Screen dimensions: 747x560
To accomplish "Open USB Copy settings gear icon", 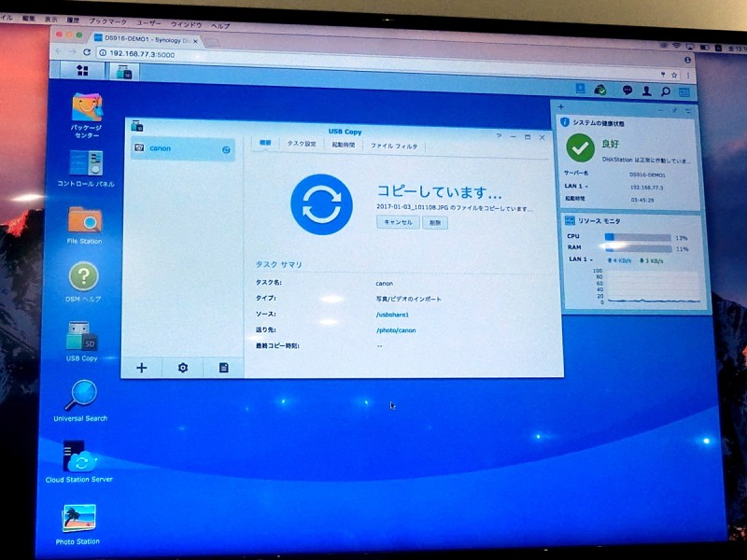I will pos(183,368).
